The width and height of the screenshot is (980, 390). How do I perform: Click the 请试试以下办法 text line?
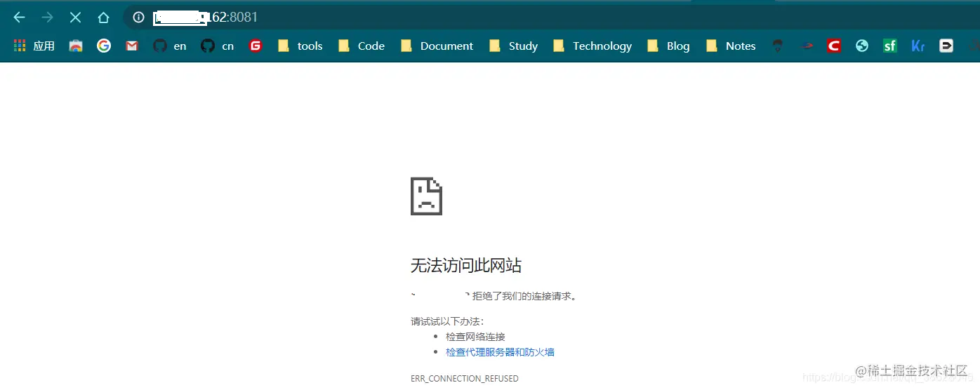click(447, 321)
